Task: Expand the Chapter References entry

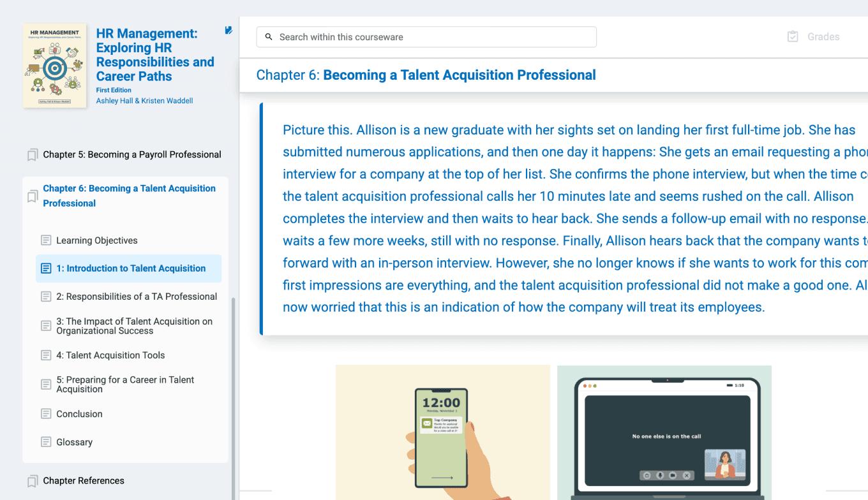Action: 84,481
